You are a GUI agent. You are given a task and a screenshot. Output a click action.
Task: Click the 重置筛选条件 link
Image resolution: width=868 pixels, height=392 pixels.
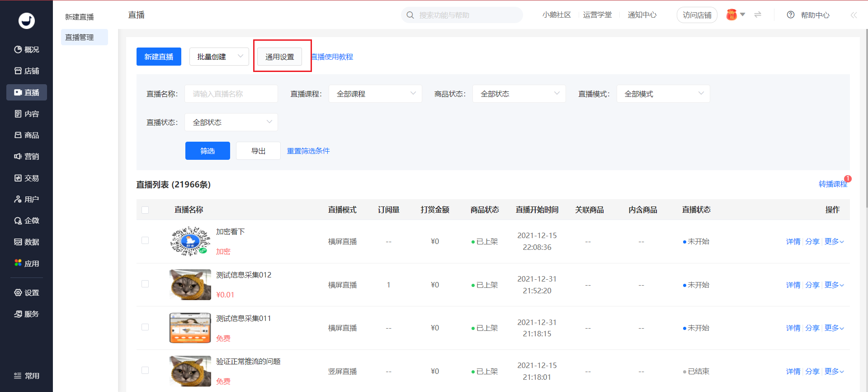(308, 151)
